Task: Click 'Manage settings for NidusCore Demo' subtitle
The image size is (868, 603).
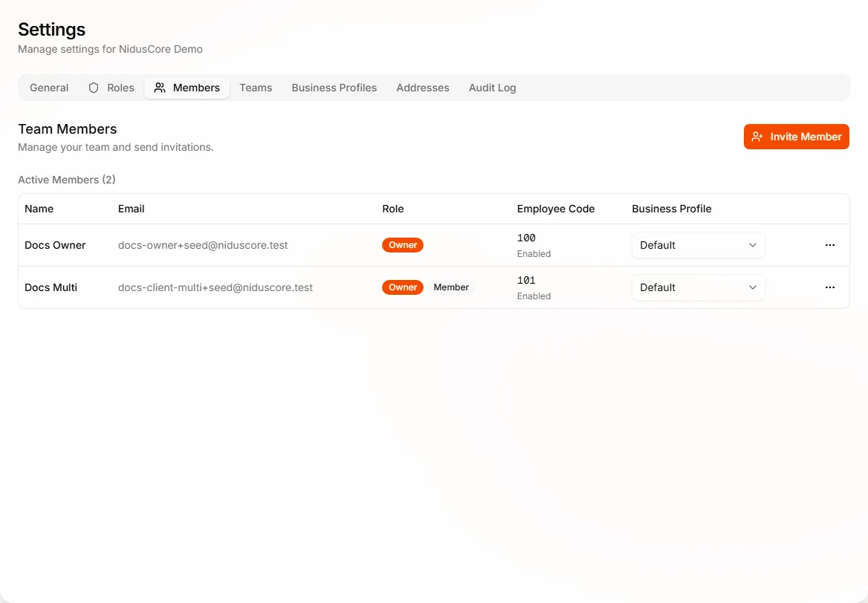Action: [110, 49]
